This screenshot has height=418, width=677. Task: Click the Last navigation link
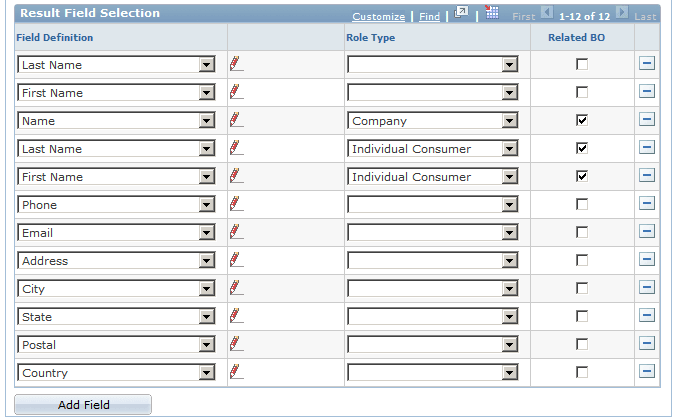pyautogui.click(x=645, y=16)
